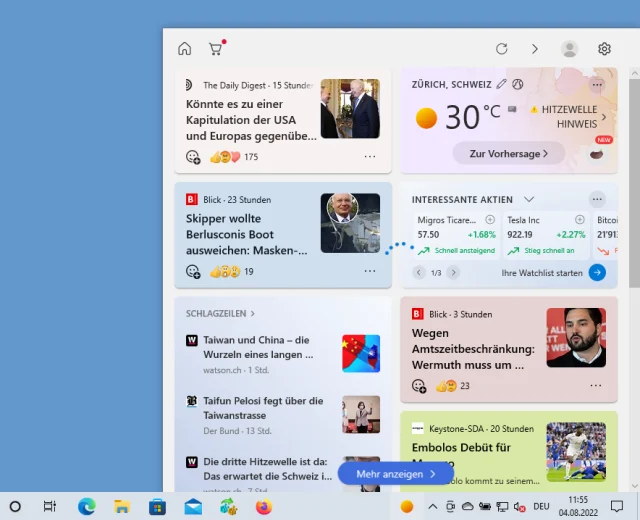Click the Migros Ticare stock tile
The image size is (640, 520).
(x=456, y=235)
